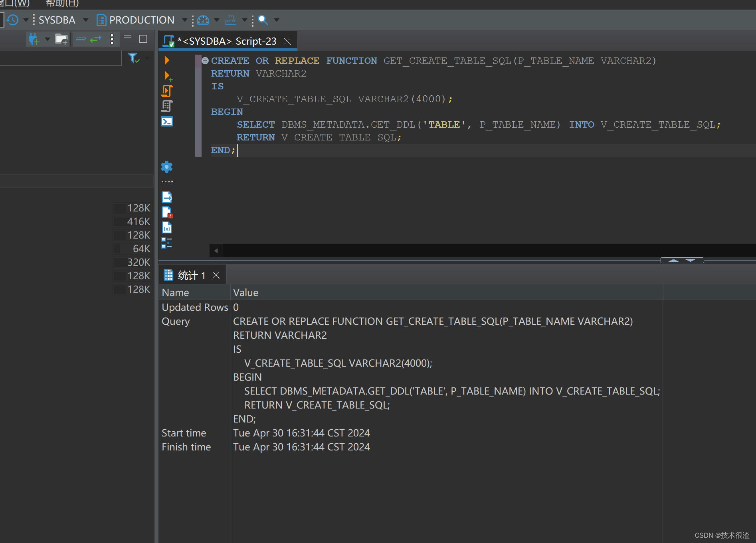This screenshot has height=543, width=756.
Task: Collapse the CREATE FUNCTION code fold
Action: [205, 61]
